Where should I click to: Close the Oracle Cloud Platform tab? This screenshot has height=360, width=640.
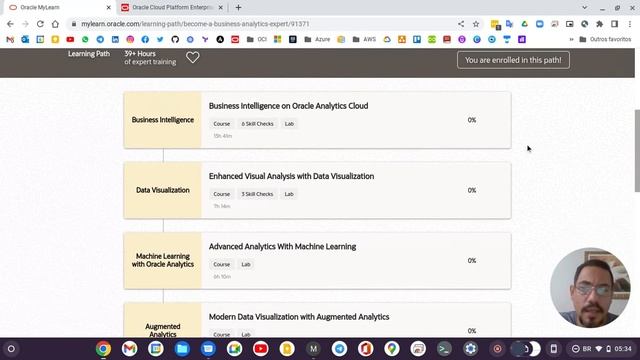220,7
